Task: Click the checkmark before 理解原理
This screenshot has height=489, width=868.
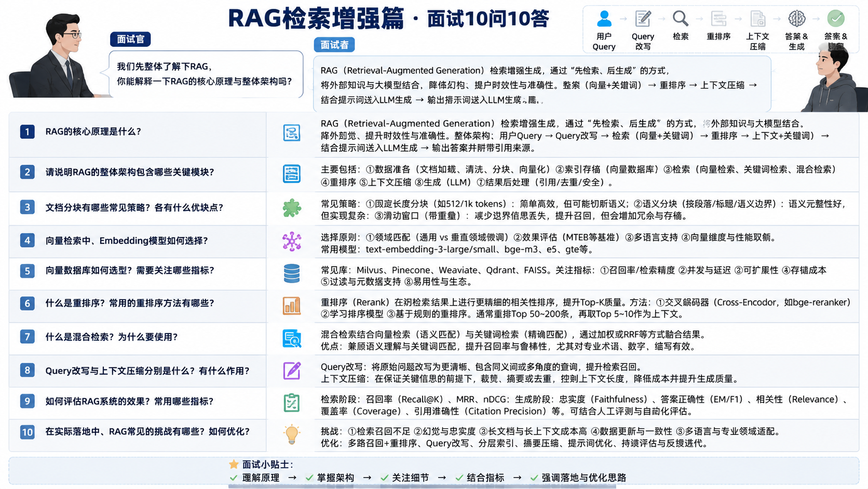Action: pyautogui.click(x=234, y=478)
